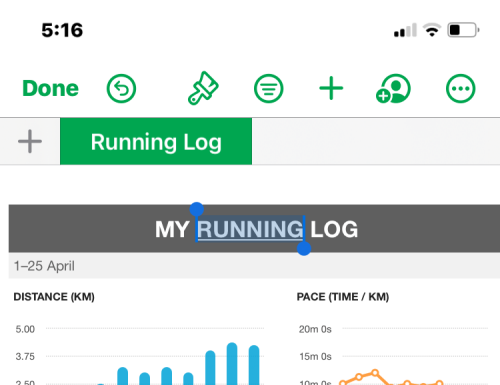500x385 pixels.
Task: Click the end selection handle after RUNNING
Action: [304, 248]
